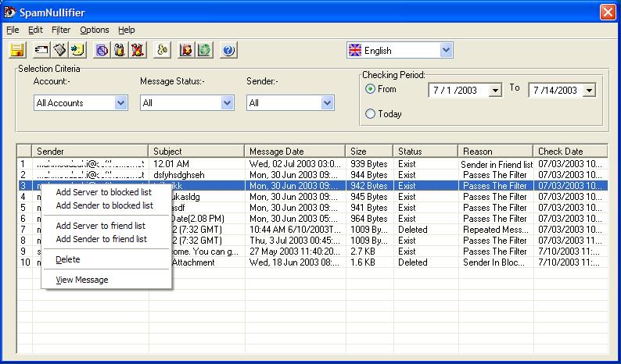Click the 'Sender in Friend list' reason cell

(x=497, y=164)
